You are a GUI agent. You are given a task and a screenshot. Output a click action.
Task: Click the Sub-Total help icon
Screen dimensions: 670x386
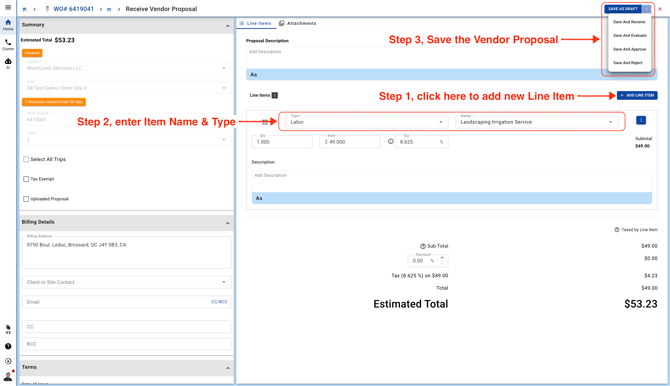point(423,246)
